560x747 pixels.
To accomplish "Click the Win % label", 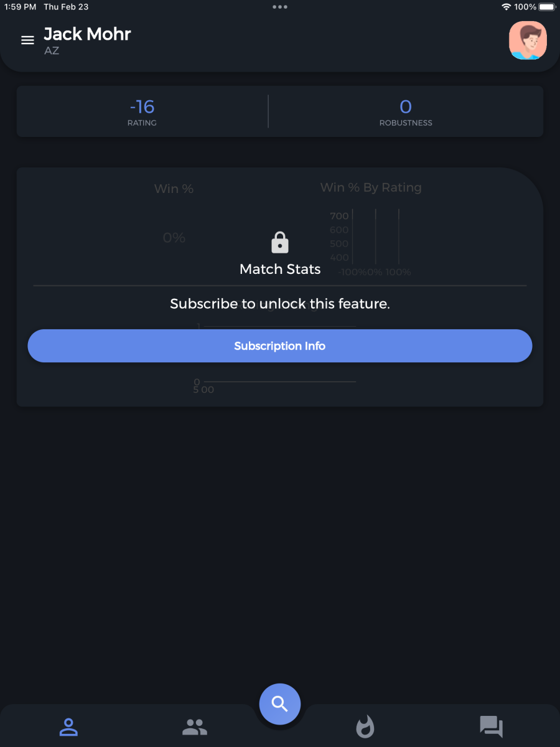I will [174, 189].
